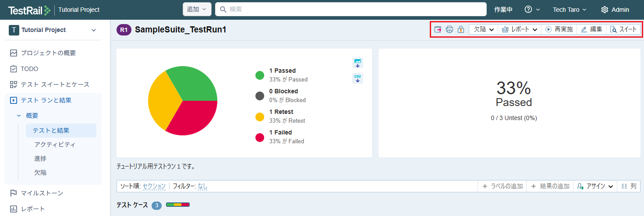
Task: Open アクティビティ in the sidebar
Action: (55, 144)
